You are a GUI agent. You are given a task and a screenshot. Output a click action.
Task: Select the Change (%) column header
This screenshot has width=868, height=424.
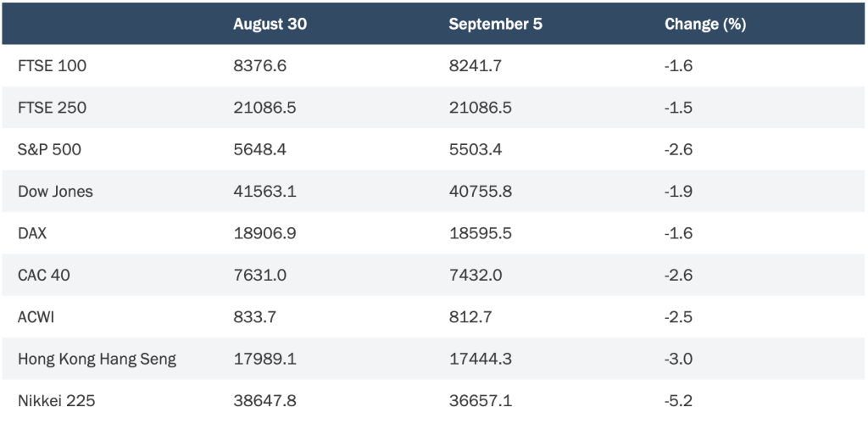704,25
